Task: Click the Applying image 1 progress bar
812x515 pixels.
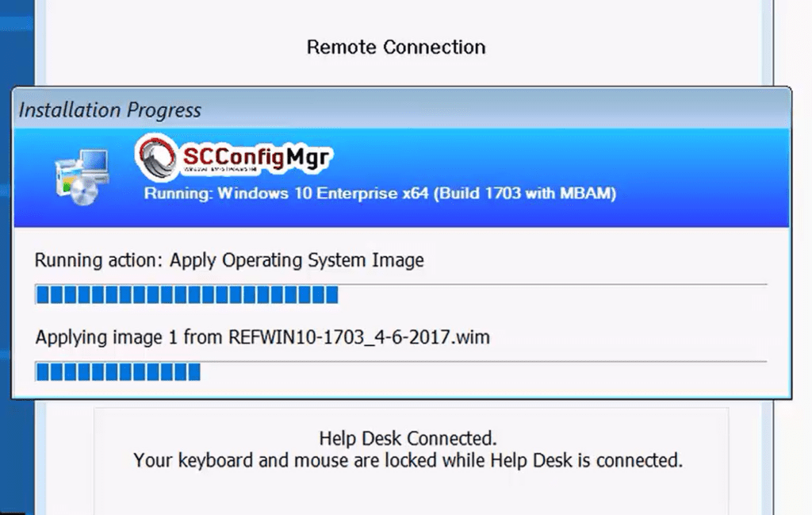Action: (x=400, y=371)
